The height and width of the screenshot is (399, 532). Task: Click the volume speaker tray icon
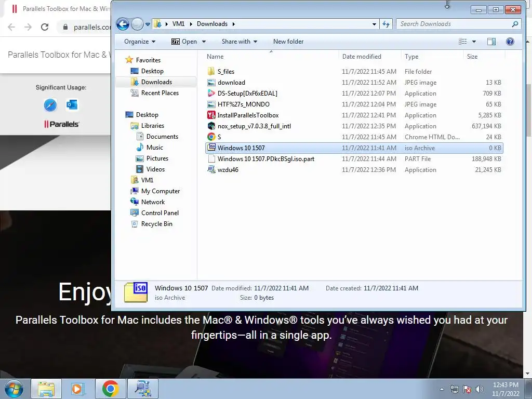coord(480,389)
